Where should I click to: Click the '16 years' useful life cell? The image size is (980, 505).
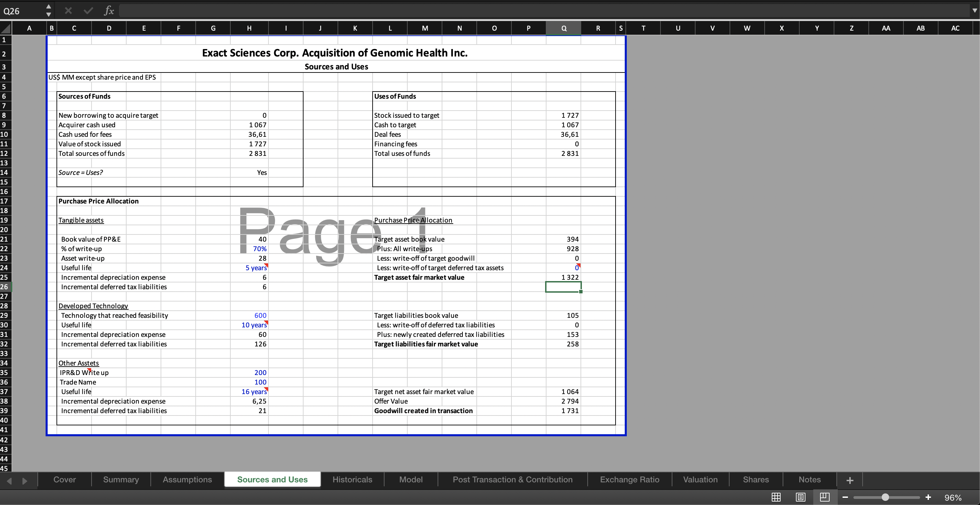[249, 392]
